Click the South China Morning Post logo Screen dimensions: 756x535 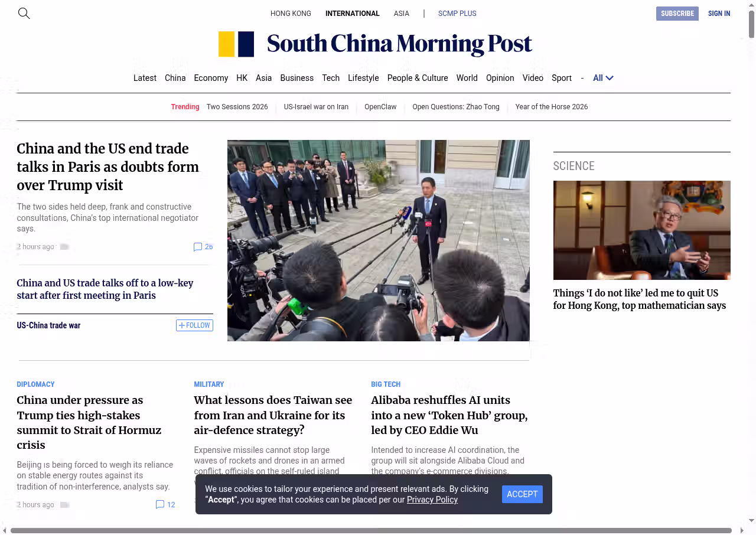(375, 44)
